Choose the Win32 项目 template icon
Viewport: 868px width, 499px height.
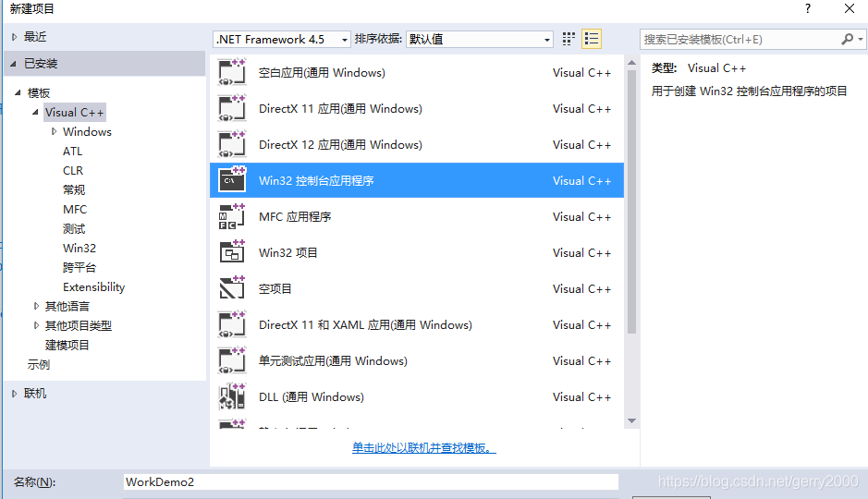(x=232, y=252)
